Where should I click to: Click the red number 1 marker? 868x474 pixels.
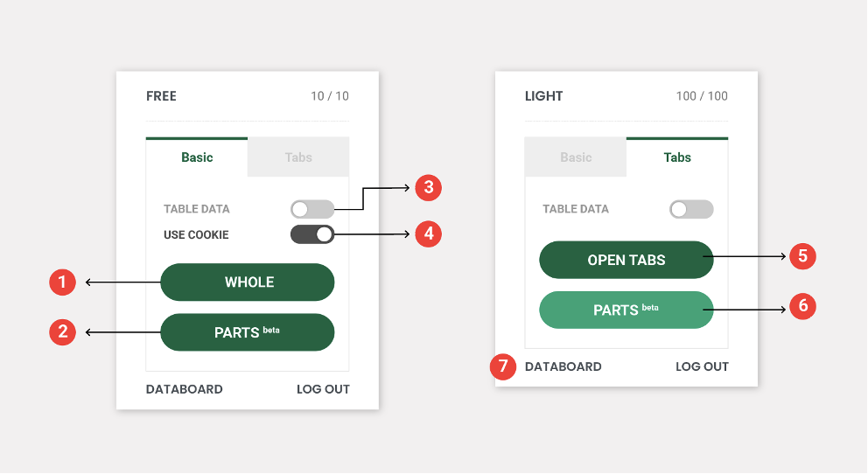pyautogui.click(x=62, y=282)
